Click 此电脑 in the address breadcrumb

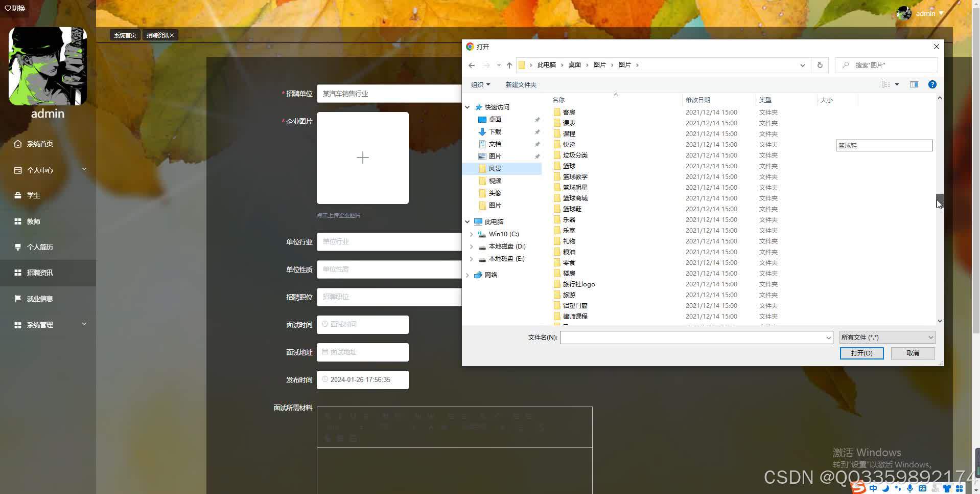click(546, 65)
